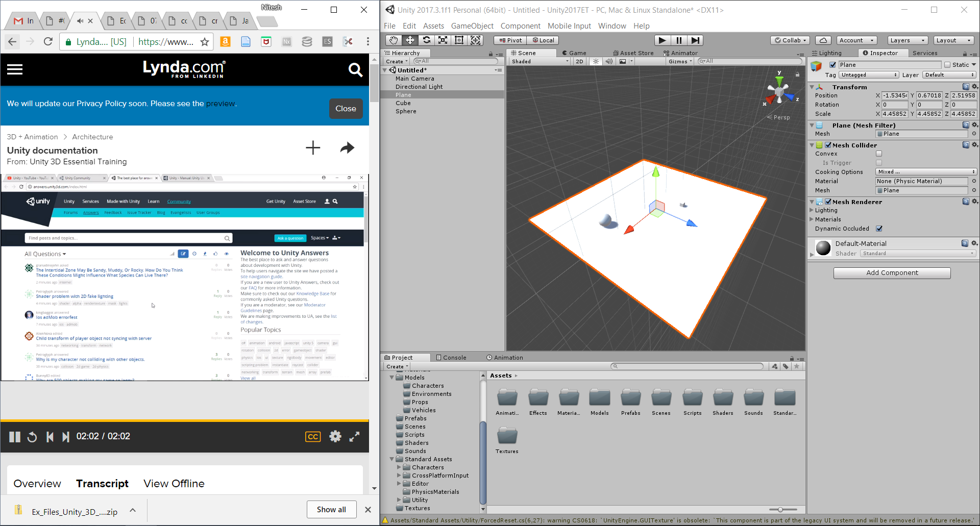Viewport: 980px width, 526px height.
Task: Open the Scripts folder in Assets
Action: point(692,402)
